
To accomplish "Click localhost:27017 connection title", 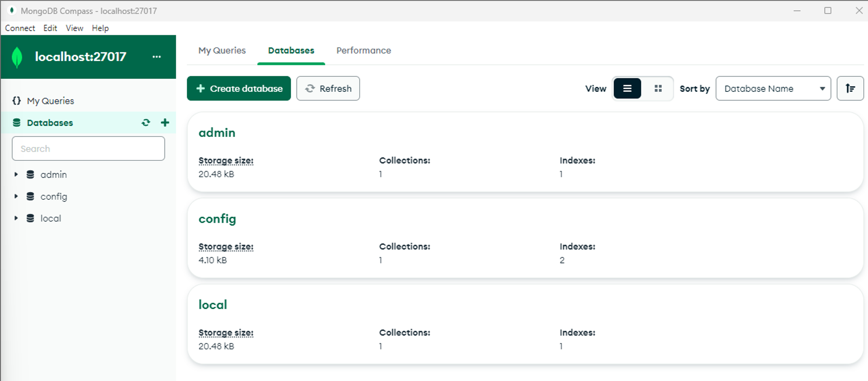I will (81, 57).
